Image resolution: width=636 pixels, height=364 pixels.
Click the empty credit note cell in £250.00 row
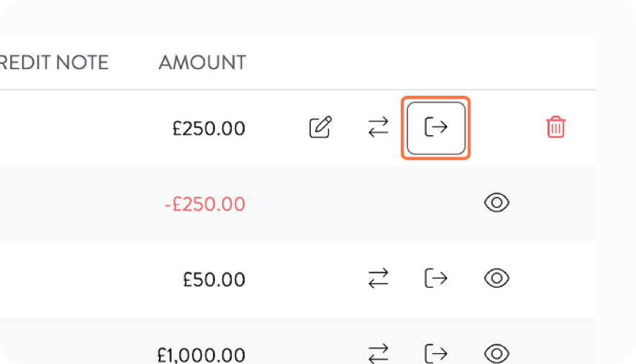54,129
